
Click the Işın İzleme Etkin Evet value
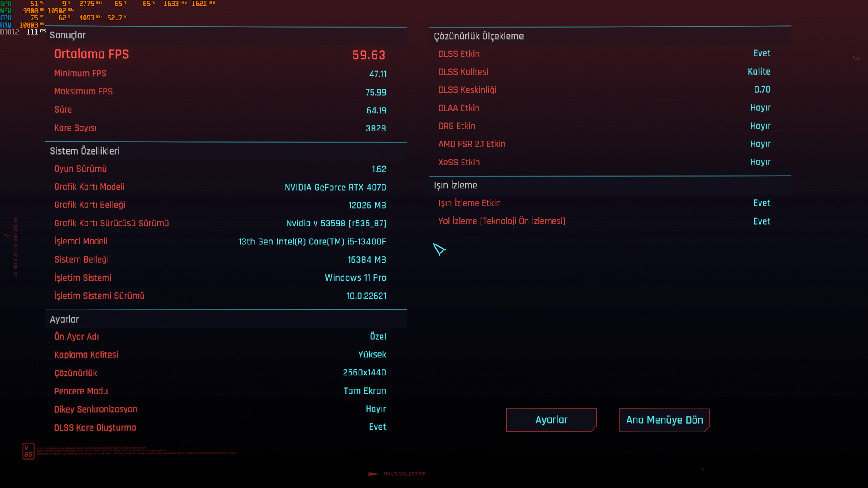761,203
